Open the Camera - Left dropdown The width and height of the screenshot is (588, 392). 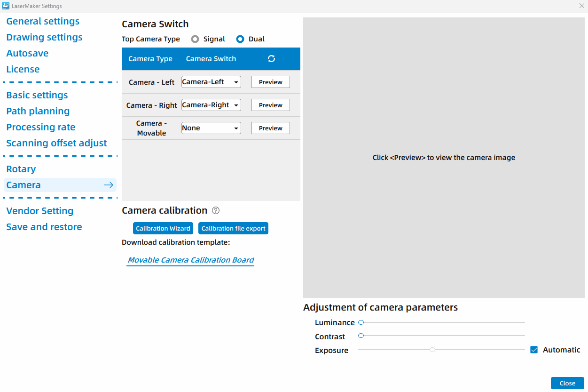click(x=211, y=82)
